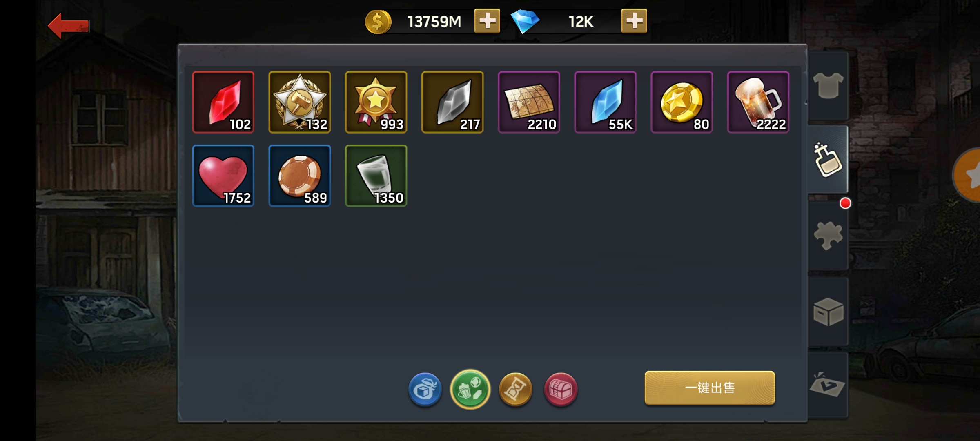Tap the one-key sell button

point(710,388)
